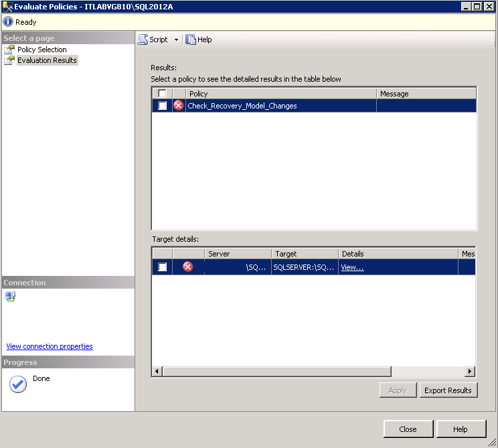Click the Export Results button
The height and width of the screenshot is (448, 498).
pyautogui.click(x=448, y=390)
